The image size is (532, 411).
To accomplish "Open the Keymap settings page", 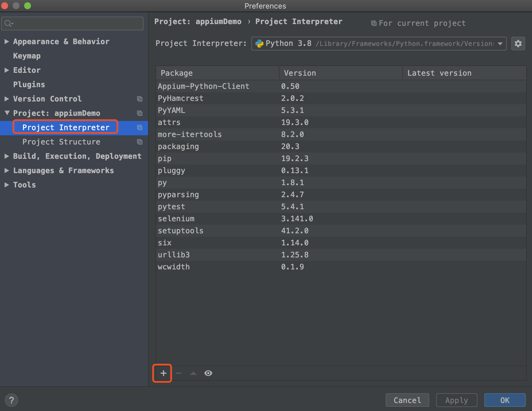I will (27, 56).
